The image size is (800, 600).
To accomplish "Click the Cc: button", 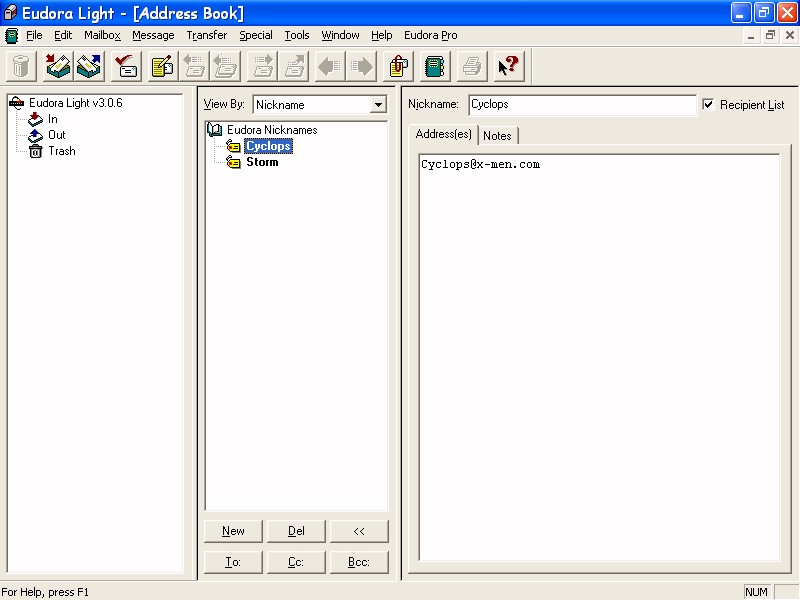I will (296, 562).
